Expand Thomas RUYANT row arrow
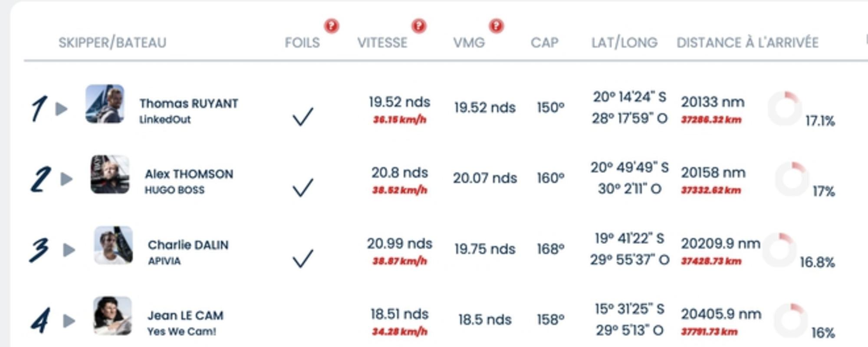This screenshot has width=868, height=347. click(x=62, y=108)
